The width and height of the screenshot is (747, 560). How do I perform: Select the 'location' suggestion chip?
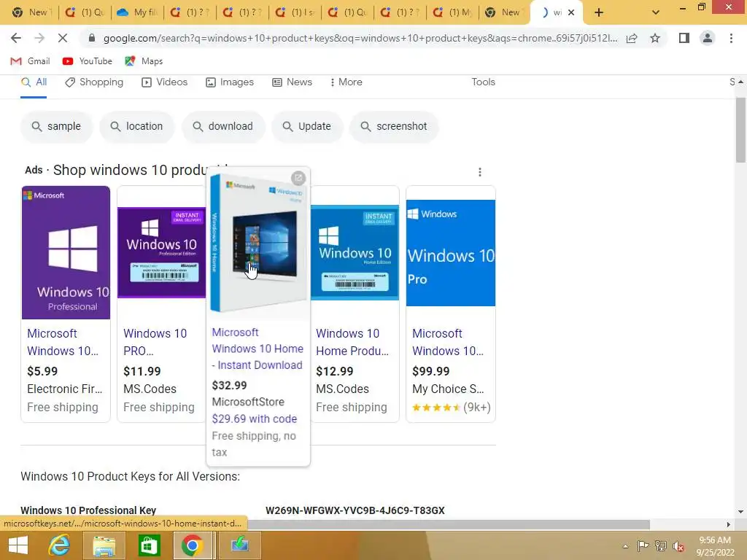(137, 127)
